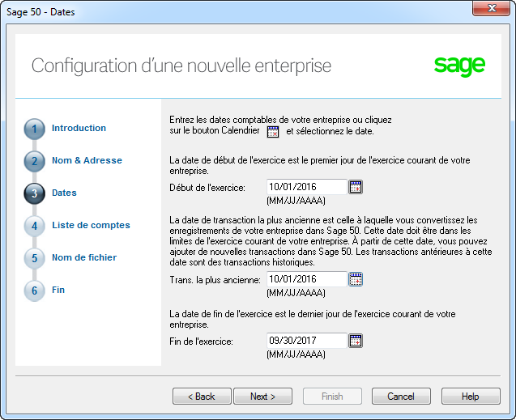
Task: Select the Introduction step label
Action: click(x=79, y=128)
